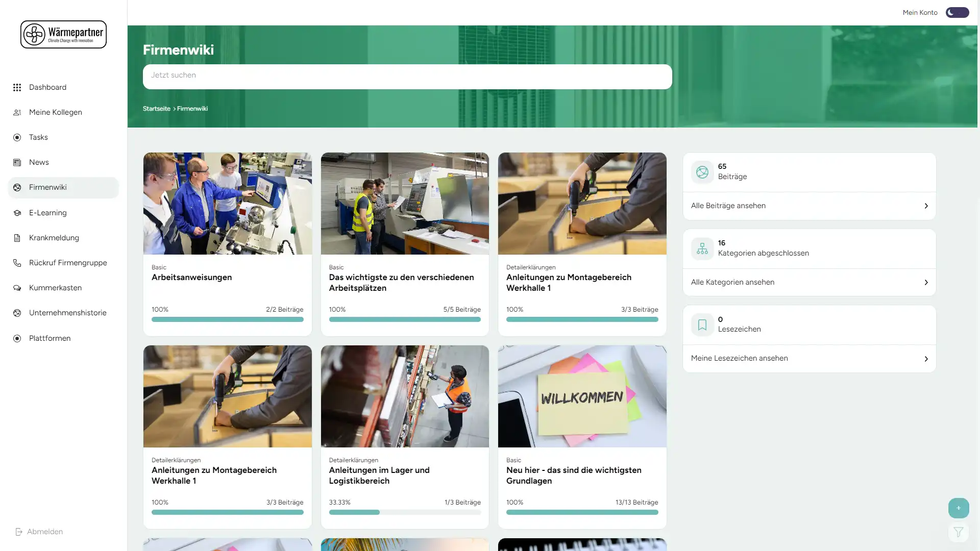Open Arbeitsanweisungen card image

pos(227,204)
